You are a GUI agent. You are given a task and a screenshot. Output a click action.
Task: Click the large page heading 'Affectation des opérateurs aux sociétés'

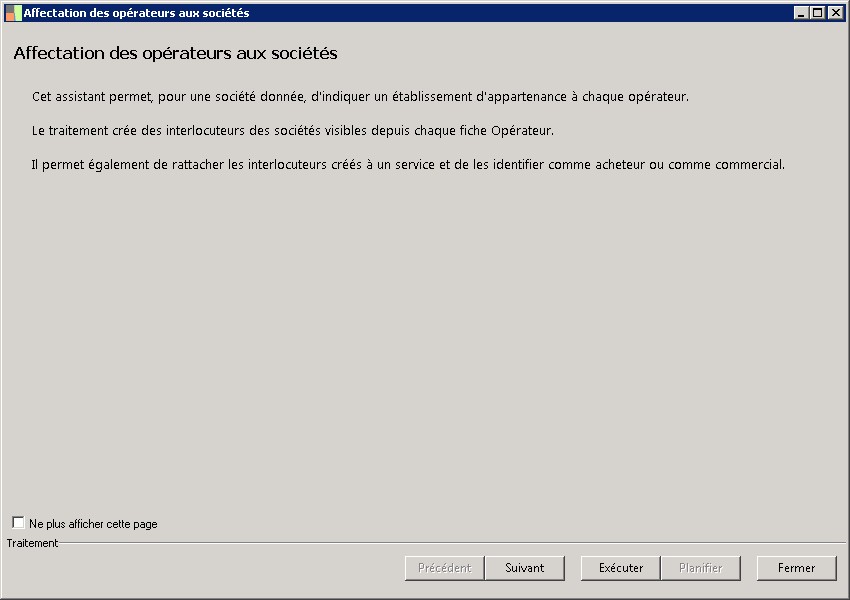175,53
